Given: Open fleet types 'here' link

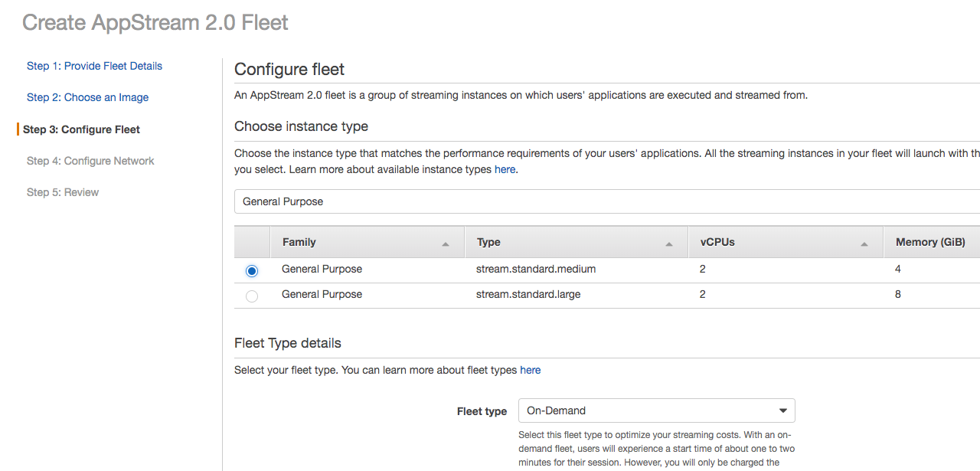Looking at the screenshot, I should (530, 370).
